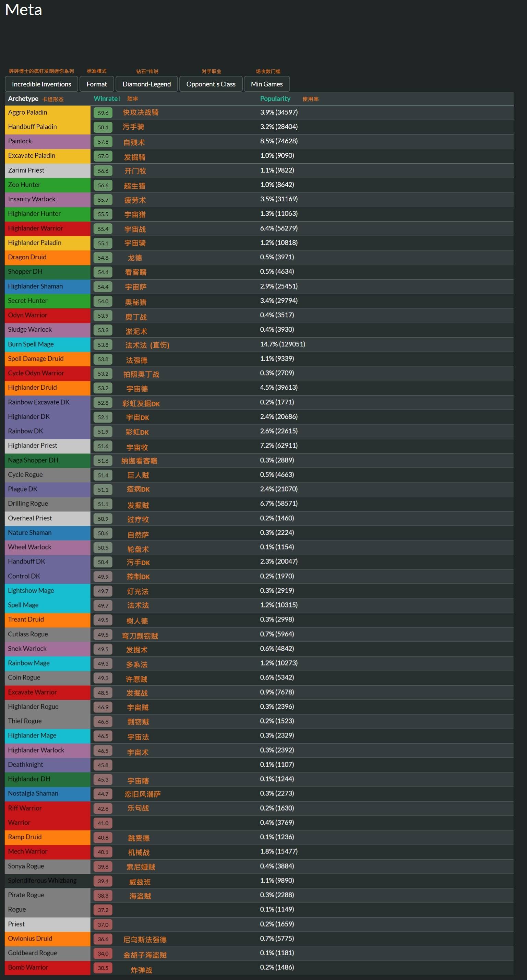Open Rainbow Mage archetype
Viewport: 527px width, 980px height.
[x=48, y=663]
